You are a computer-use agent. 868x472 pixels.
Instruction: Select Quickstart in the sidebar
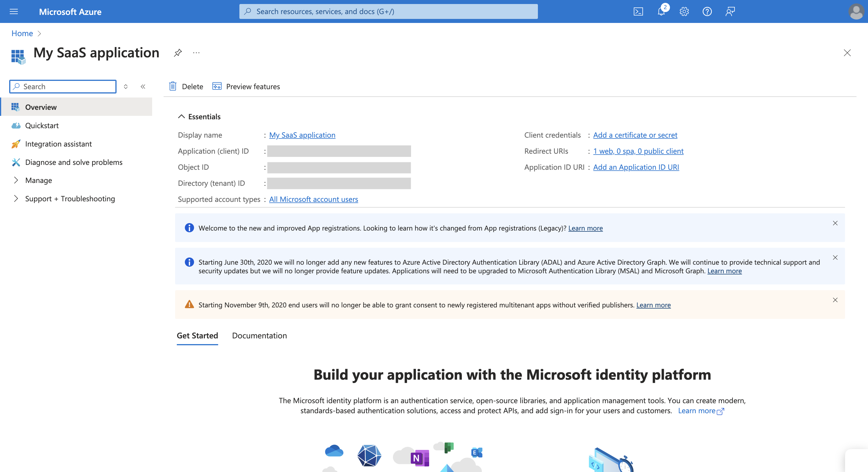click(x=42, y=125)
